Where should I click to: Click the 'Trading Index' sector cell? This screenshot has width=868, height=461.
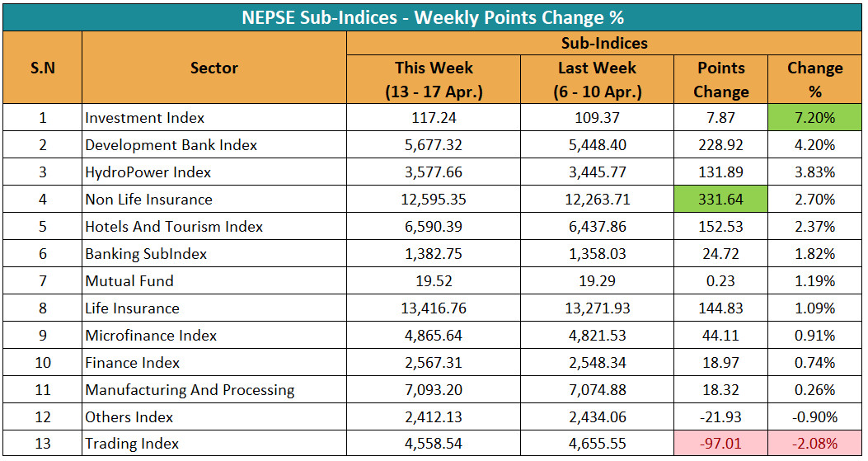(x=132, y=444)
